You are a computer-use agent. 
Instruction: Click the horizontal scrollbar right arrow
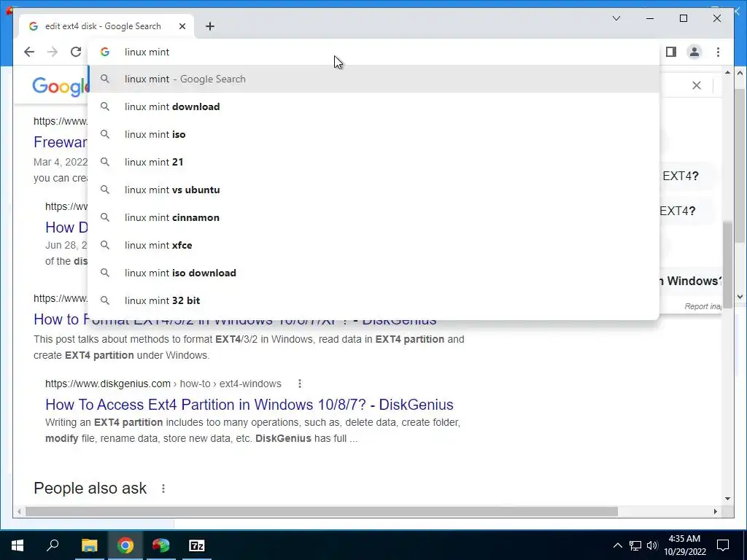[x=716, y=511]
